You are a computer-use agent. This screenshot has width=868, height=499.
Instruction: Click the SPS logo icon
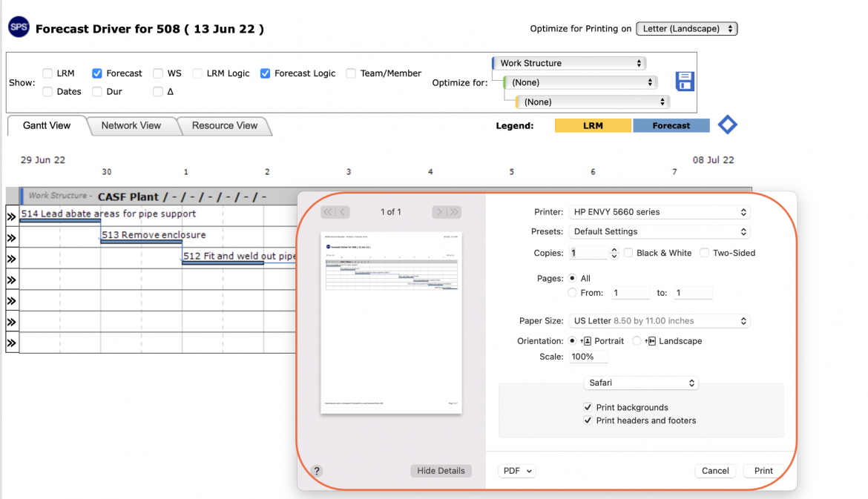19,27
